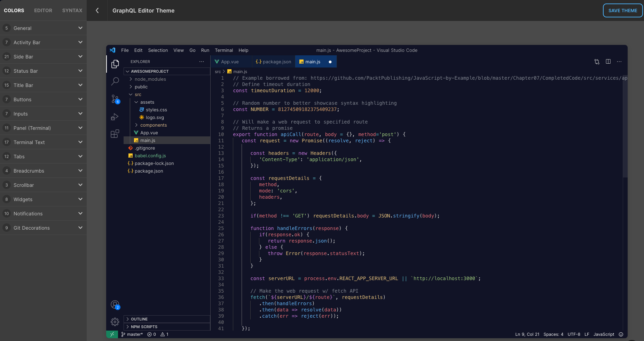The height and width of the screenshot is (341, 644).
Task: Click the VS Code logo in title bar
Action: 112,50
